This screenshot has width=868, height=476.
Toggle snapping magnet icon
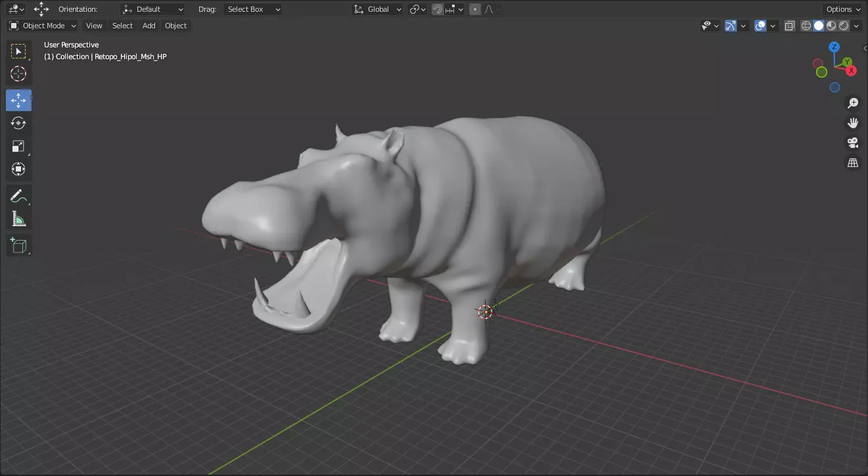tap(438, 9)
